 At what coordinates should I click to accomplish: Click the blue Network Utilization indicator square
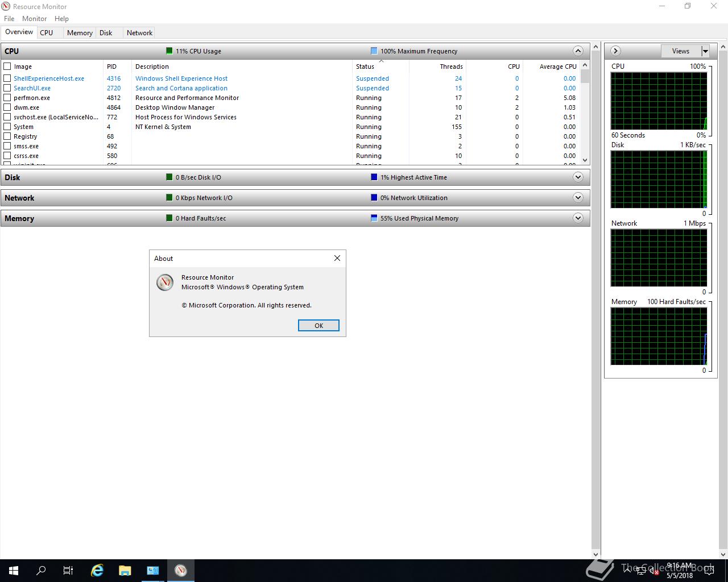click(x=374, y=197)
